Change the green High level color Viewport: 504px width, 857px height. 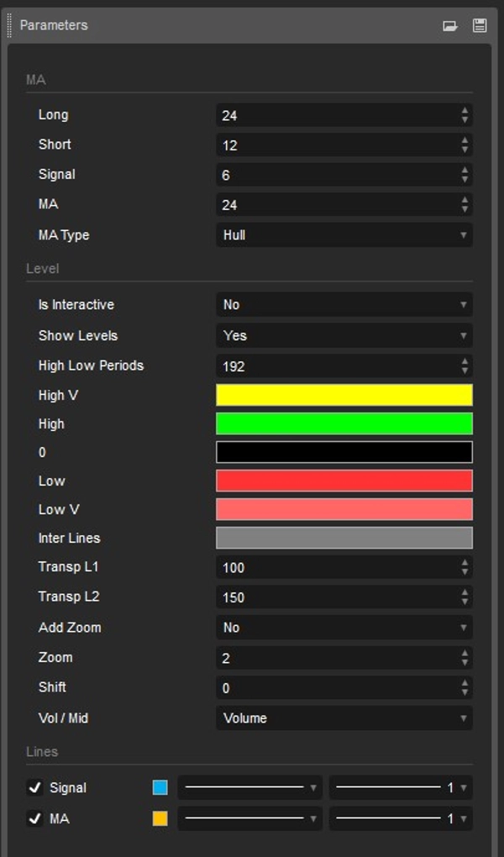(344, 423)
